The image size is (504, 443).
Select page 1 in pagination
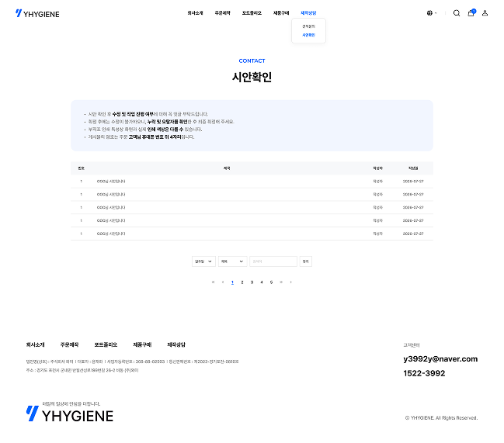tap(232, 282)
